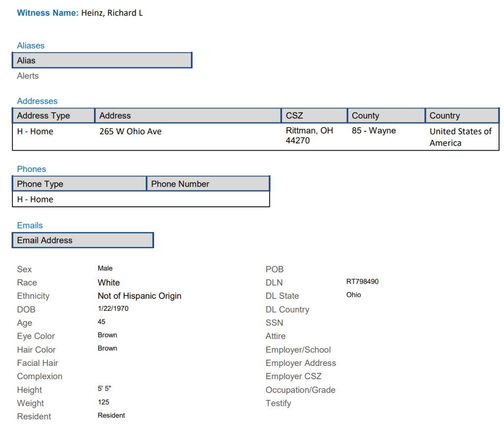Click the Email Address column header
Viewport: 504px width, 426px height.
pos(83,240)
